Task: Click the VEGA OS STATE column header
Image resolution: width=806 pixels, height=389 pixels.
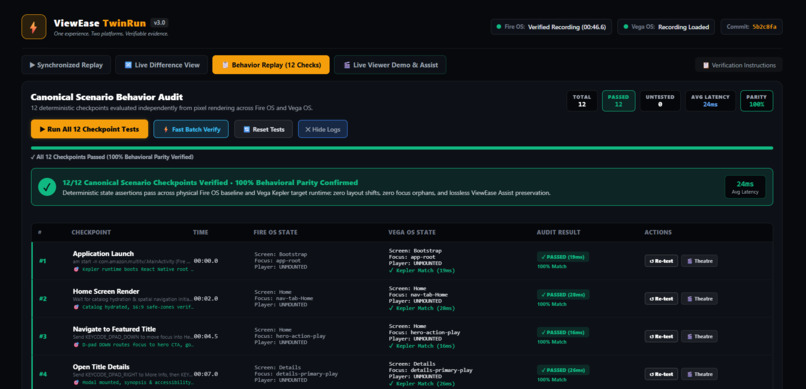Action: coord(411,232)
